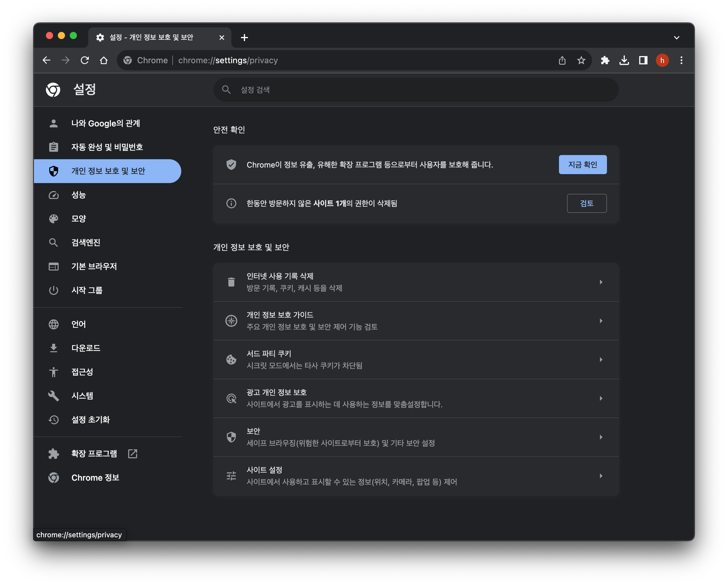
Task: Click the 지금 확인 button
Action: [583, 165]
